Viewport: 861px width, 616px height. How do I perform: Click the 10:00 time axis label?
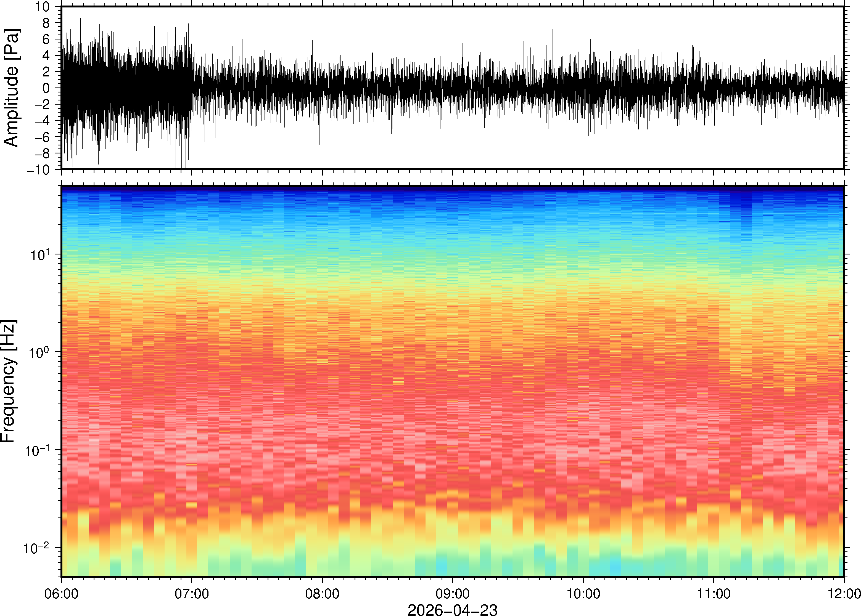point(583,593)
